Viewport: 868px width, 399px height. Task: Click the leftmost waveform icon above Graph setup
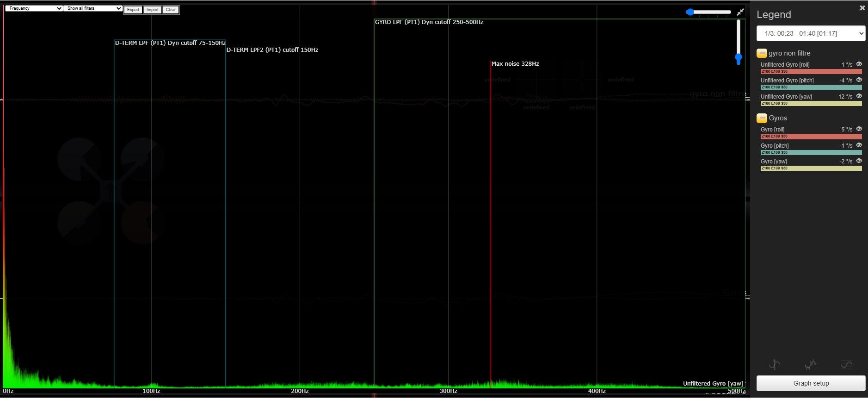[775, 365]
